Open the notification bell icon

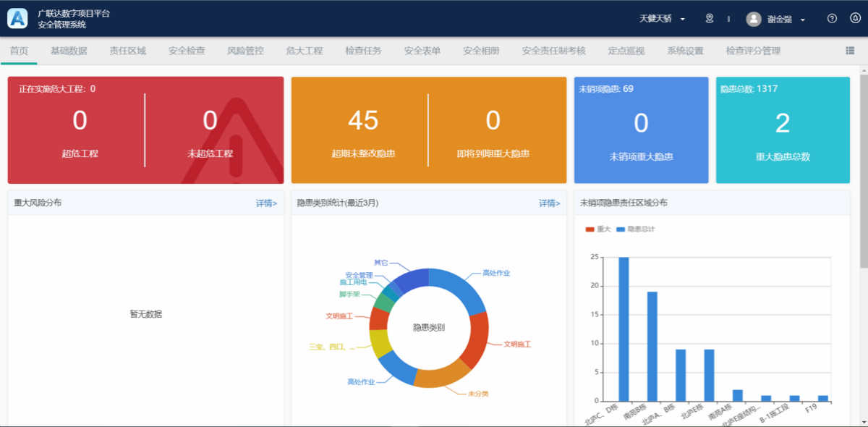855,19
